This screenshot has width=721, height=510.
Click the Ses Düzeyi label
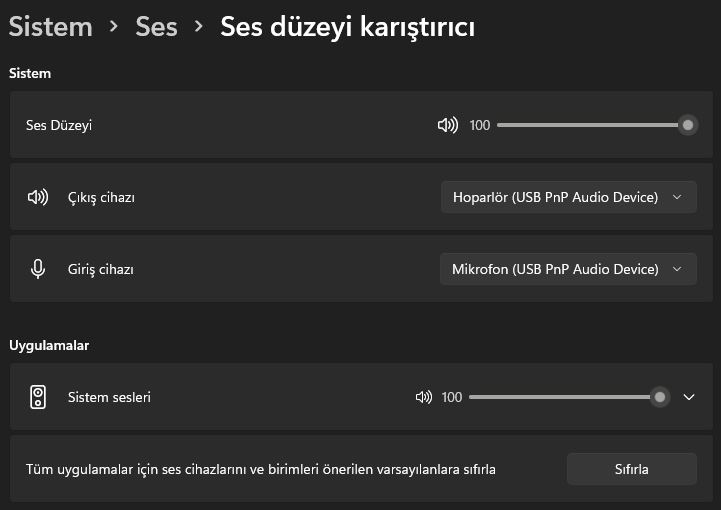pyautogui.click(x=59, y=126)
